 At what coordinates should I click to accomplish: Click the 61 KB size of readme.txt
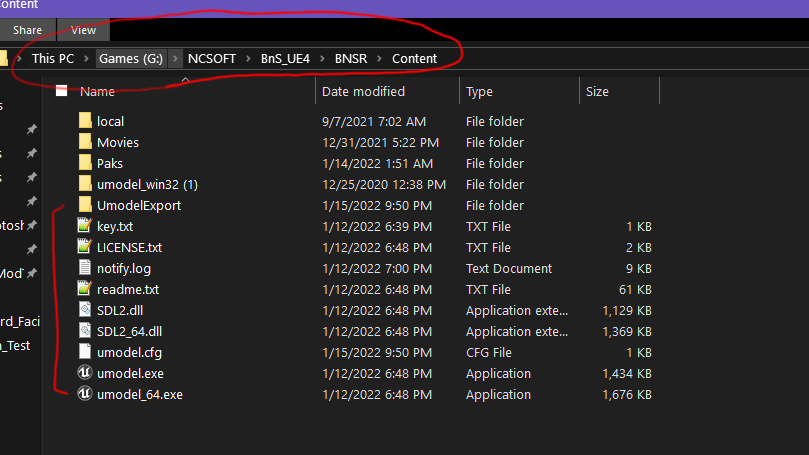pos(635,289)
